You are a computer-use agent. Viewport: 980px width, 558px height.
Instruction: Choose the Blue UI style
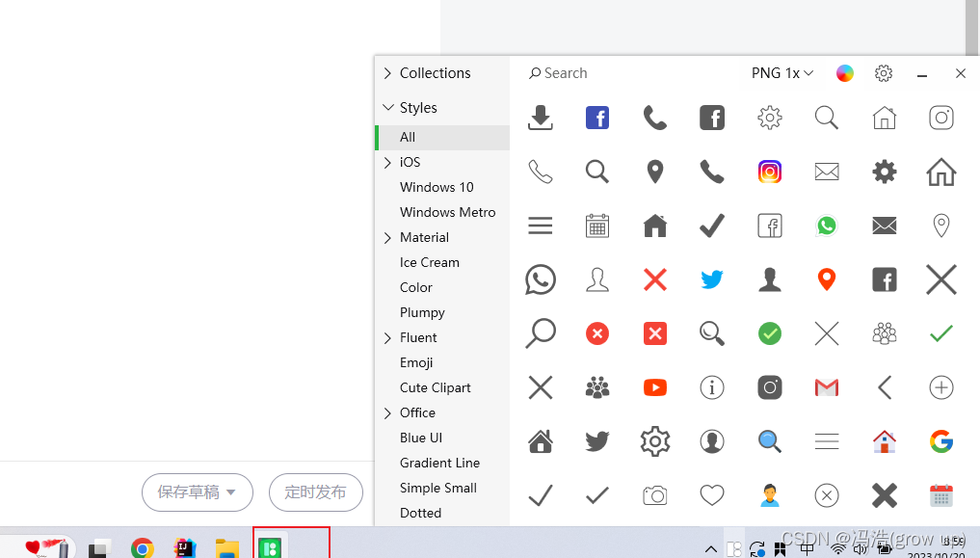click(421, 438)
